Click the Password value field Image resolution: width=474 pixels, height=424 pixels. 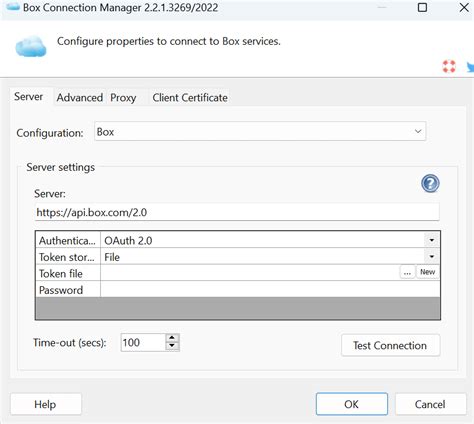[270, 289]
